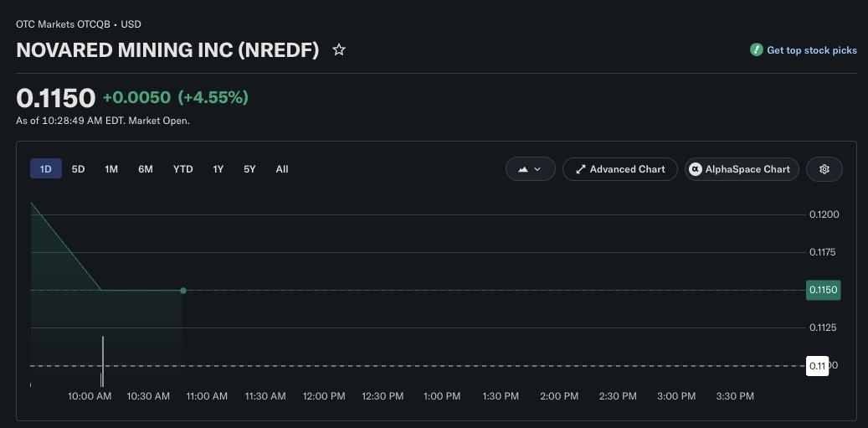Click the 1:00 PM time axis label
Image resolution: width=868 pixels, height=428 pixels.
(x=442, y=396)
